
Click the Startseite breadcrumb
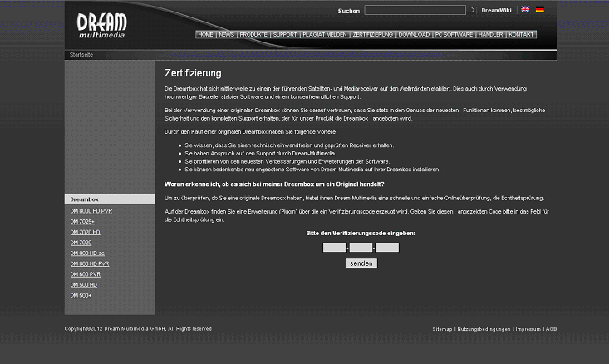(81, 55)
